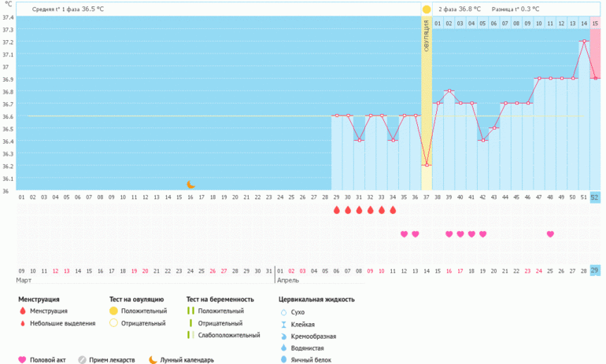Select the highlighted cycle day 52 cell

pyautogui.click(x=595, y=197)
